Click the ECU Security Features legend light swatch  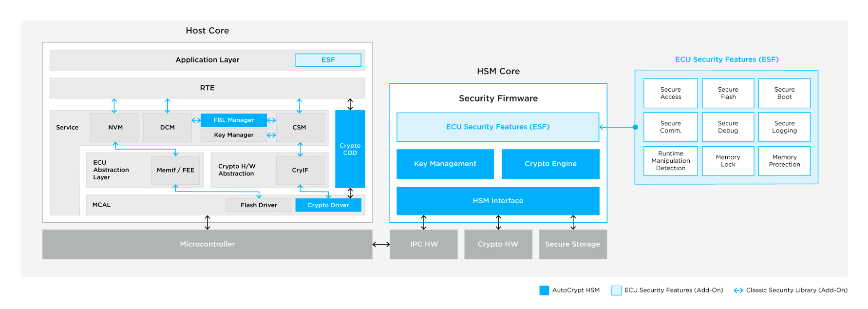pos(616,290)
